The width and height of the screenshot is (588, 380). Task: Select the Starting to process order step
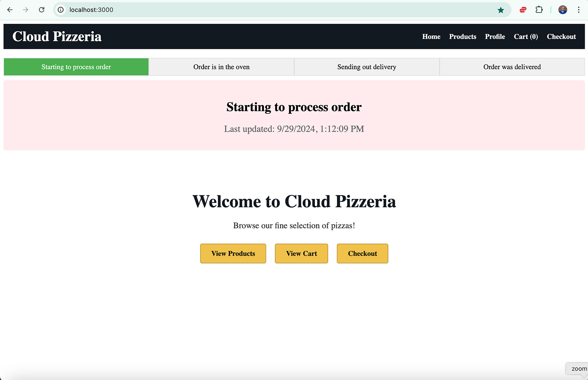[x=76, y=67]
